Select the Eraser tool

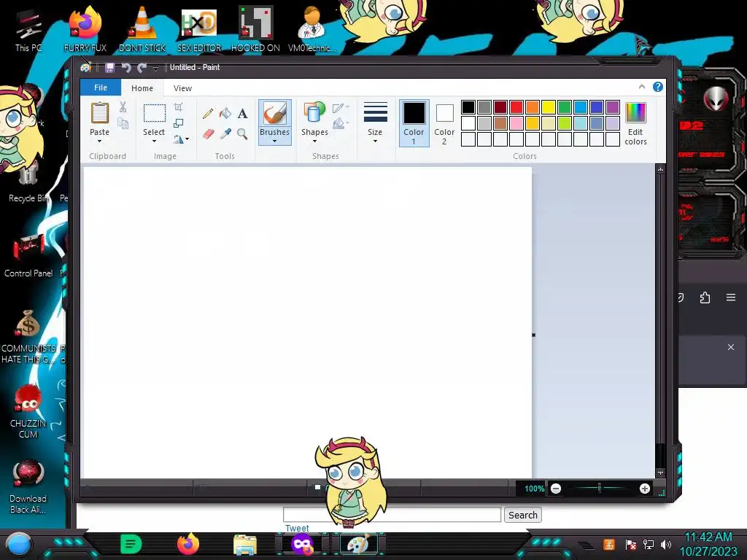(208, 134)
